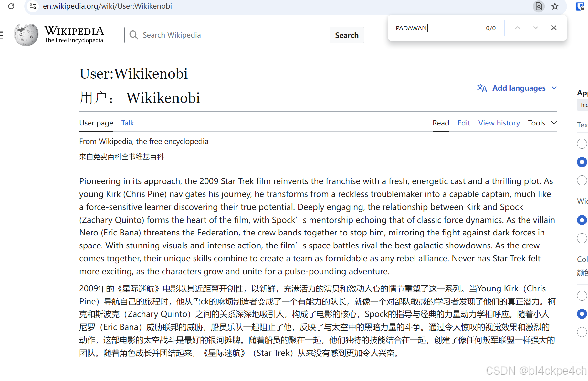Click the translate icon beside Add languages
This screenshot has width=588, height=381.
(x=482, y=88)
